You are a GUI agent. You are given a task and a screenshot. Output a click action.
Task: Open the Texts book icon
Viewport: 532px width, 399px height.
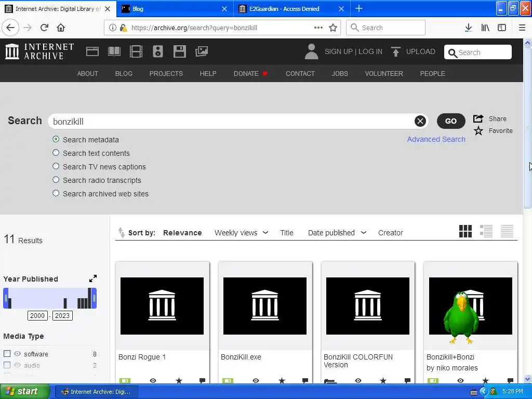pos(114,51)
